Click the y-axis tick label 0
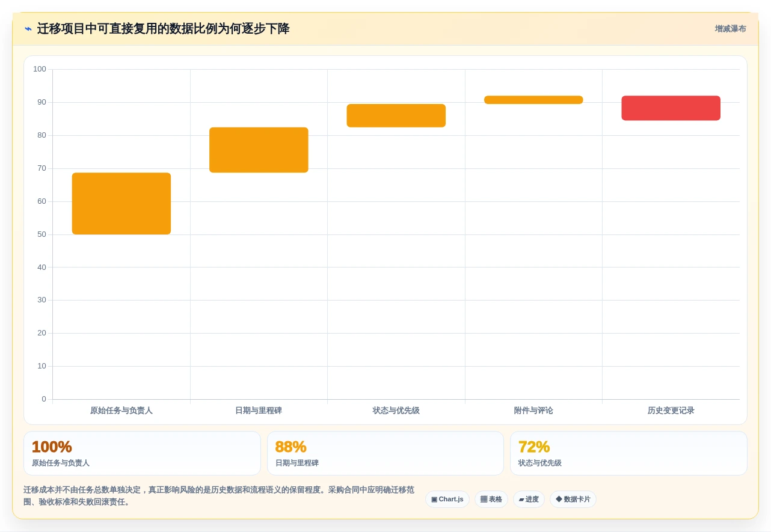The width and height of the screenshot is (771, 532). coord(44,399)
